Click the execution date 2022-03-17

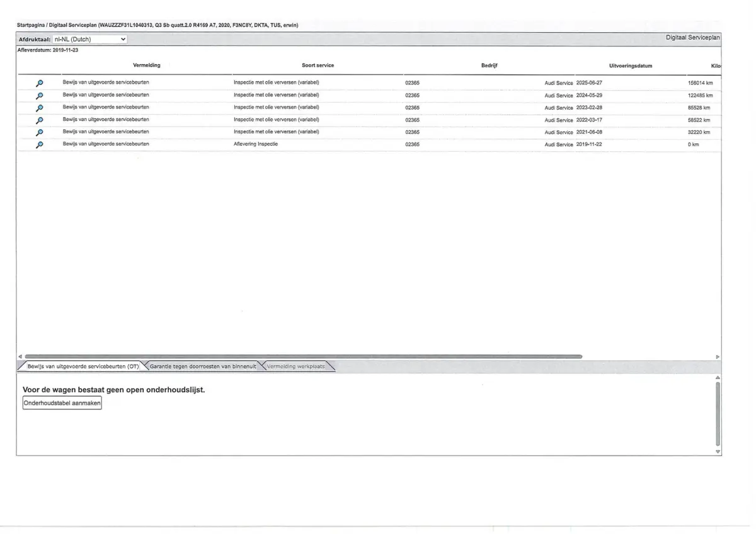click(x=589, y=120)
